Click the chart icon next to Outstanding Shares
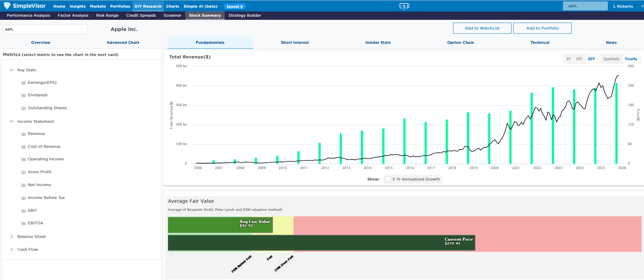644x280 pixels. [x=24, y=108]
